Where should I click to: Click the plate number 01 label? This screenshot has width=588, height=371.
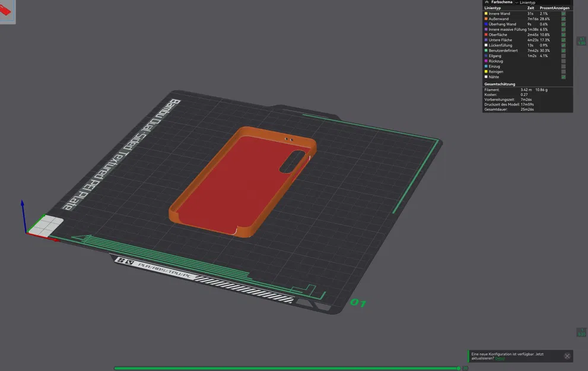[358, 303]
